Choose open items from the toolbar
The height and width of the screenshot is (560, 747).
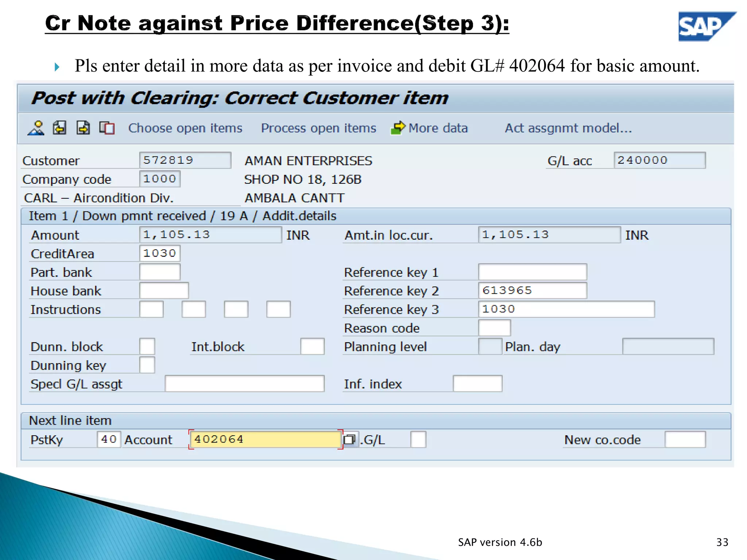(185, 128)
